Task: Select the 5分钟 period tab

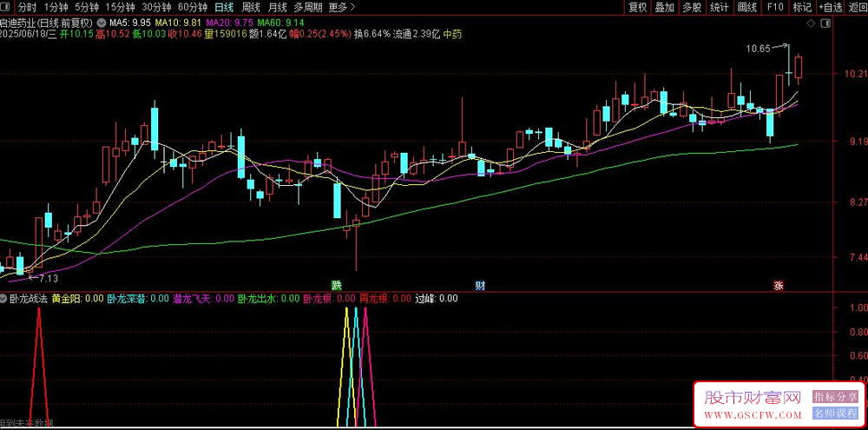Action: pyautogui.click(x=87, y=7)
